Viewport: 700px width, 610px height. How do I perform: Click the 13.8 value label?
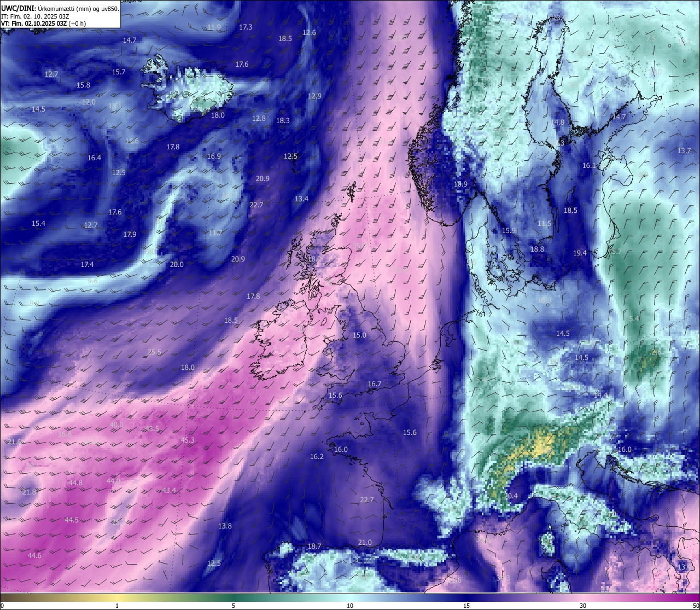click(x=225, y=525)
